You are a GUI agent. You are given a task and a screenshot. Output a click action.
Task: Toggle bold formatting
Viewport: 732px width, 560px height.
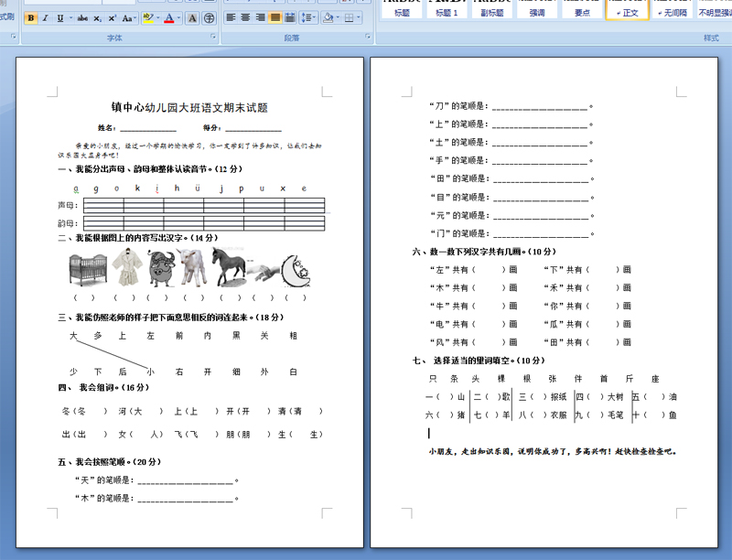point(31,18)
